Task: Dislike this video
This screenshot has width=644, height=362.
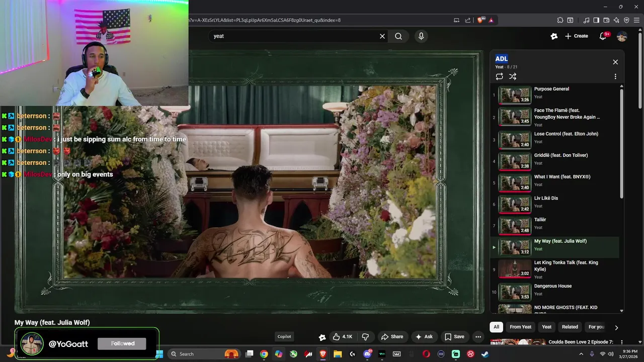Action: click(x=366, y=337)
